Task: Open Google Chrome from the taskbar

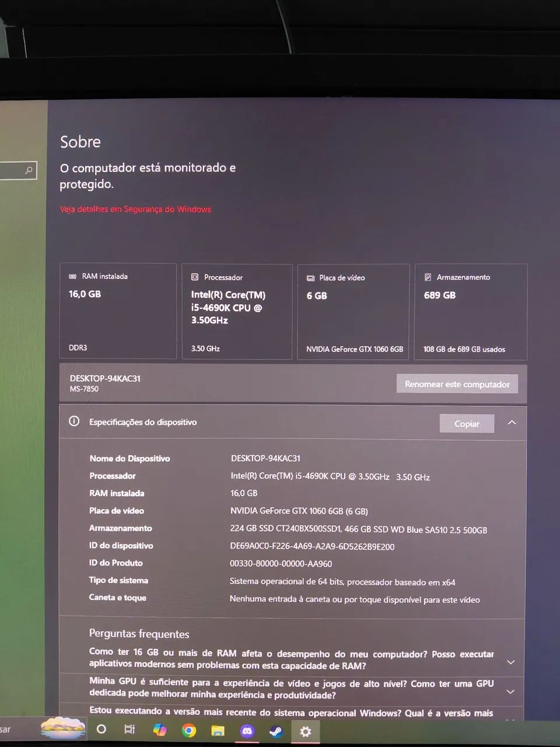Action: click(x=188, y=730)
